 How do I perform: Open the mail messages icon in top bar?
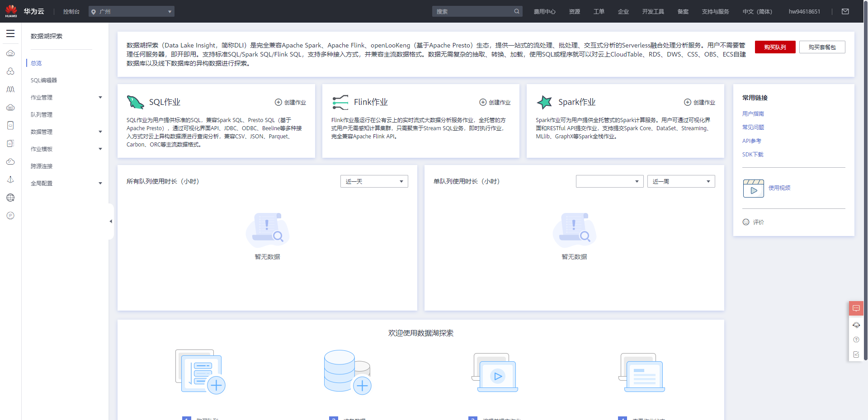click(845, 11)
